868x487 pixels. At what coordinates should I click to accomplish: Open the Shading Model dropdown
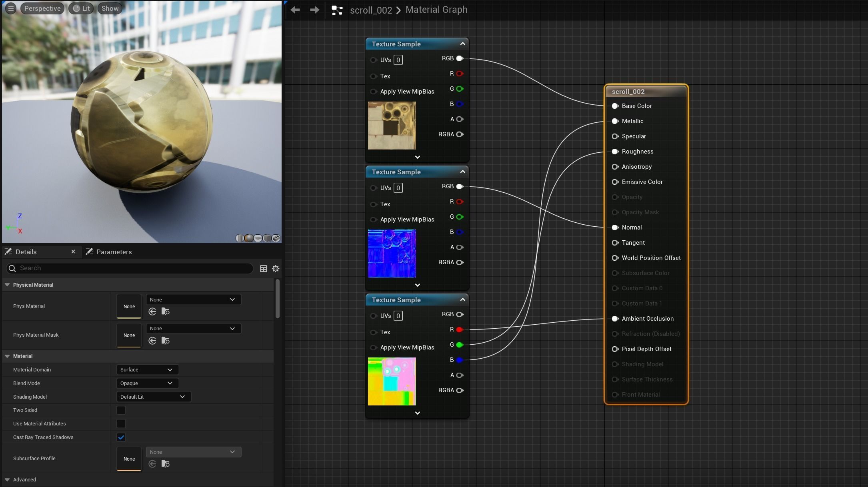click(x=153, y=397)
